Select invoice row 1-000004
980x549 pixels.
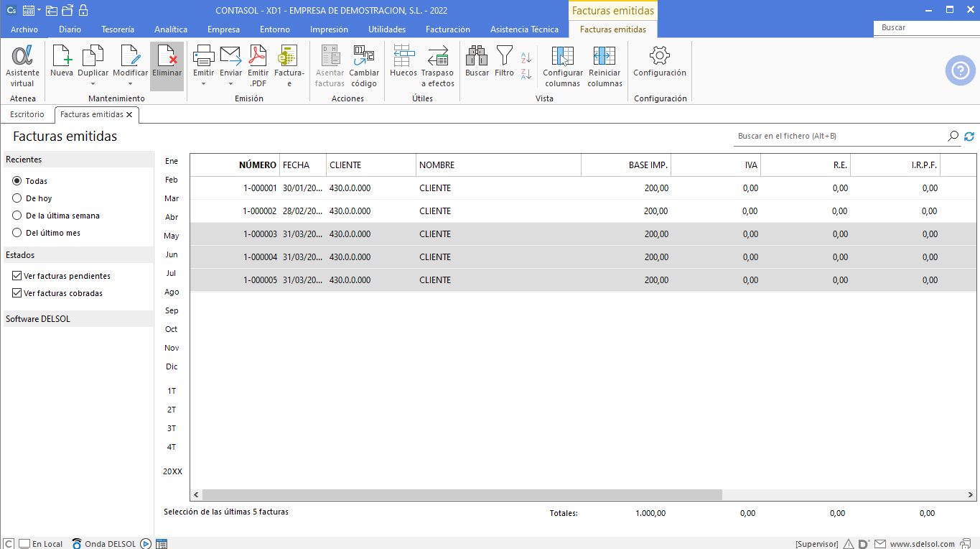click(583, 257)
